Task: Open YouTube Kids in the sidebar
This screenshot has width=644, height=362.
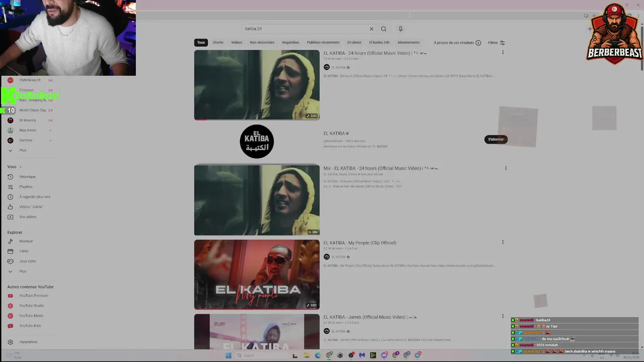Action: coord(30,326)
